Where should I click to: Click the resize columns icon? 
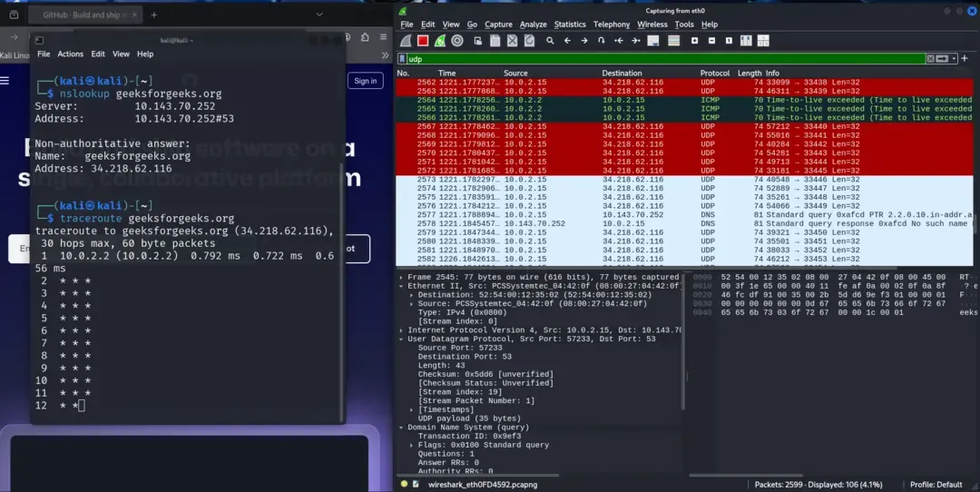tap(746, 41)
